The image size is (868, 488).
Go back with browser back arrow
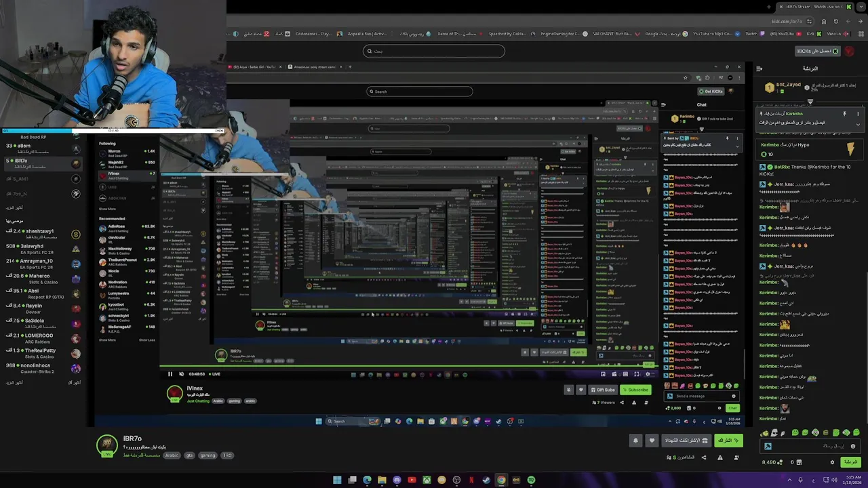point(861,21)
